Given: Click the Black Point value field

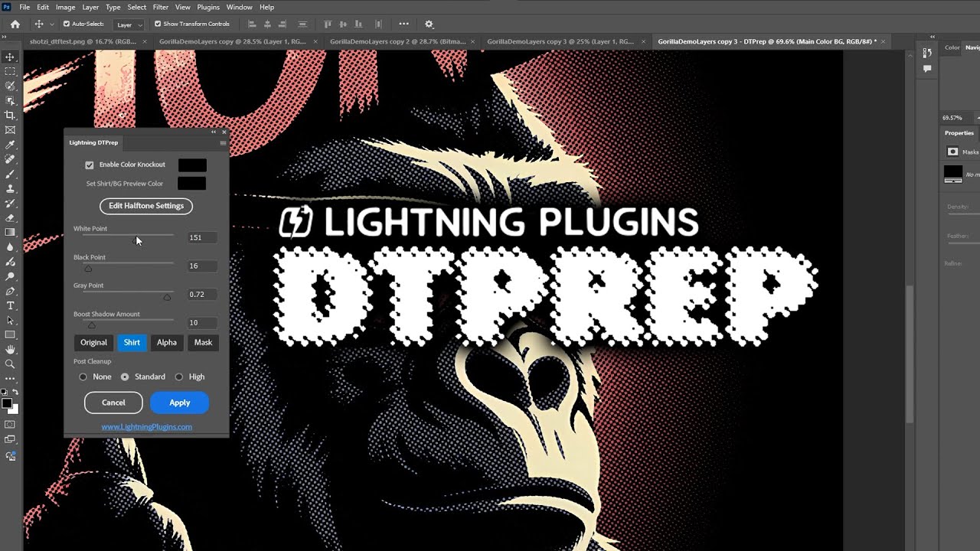Looking at the screenshot, I should tap(202, 266).
